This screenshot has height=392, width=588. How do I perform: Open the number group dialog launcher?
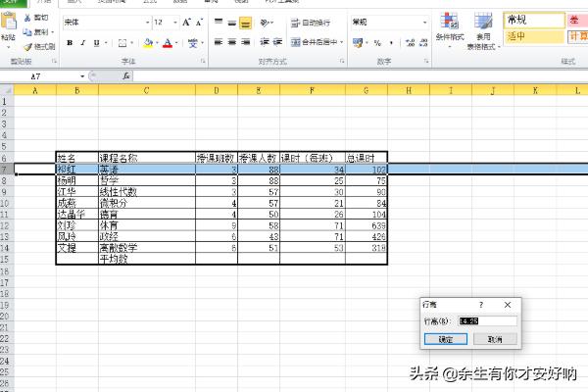click(x=426, y=61)
